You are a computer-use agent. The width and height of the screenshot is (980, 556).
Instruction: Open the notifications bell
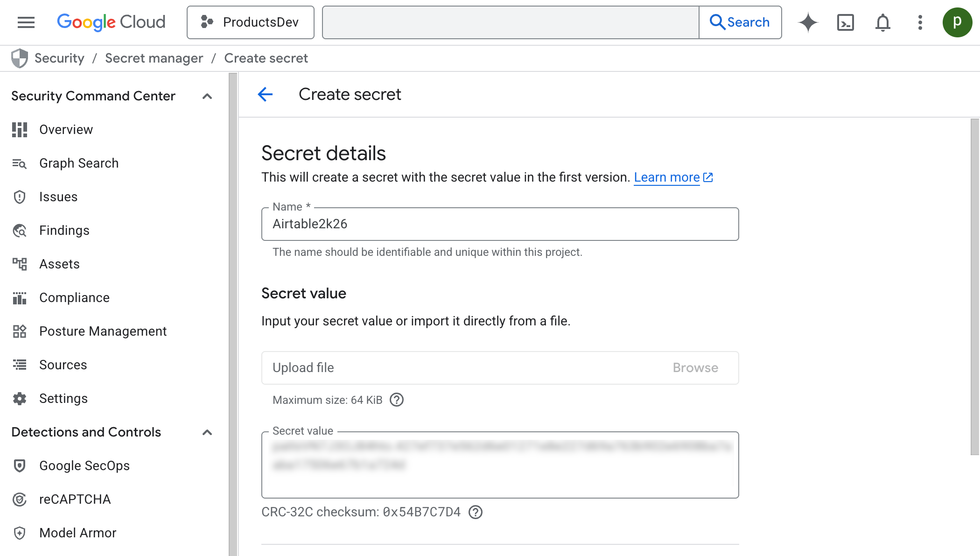pyautogui.click(x=882, y=22)
